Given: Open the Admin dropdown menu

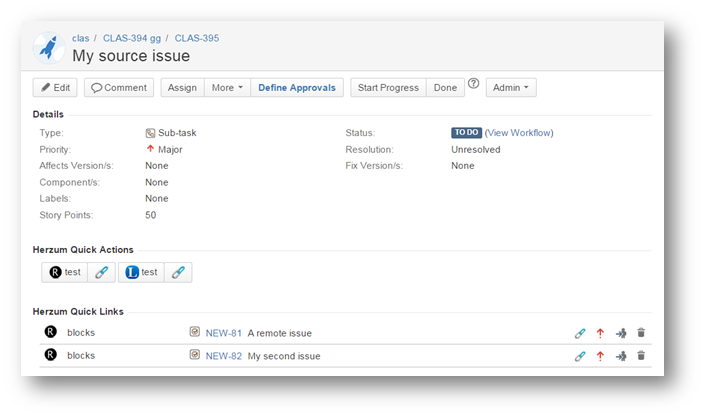Looking at the screenshot, I should (x=511, y=88).
